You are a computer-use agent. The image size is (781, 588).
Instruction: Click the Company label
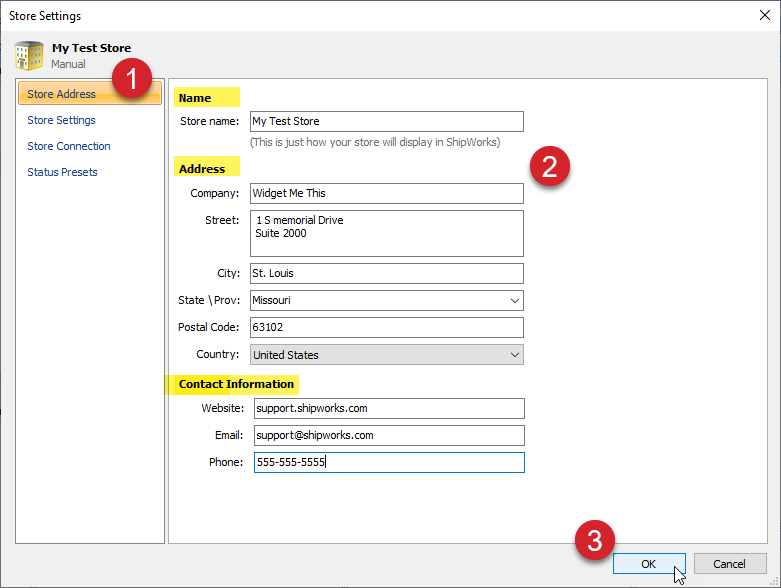coord(215,193)
